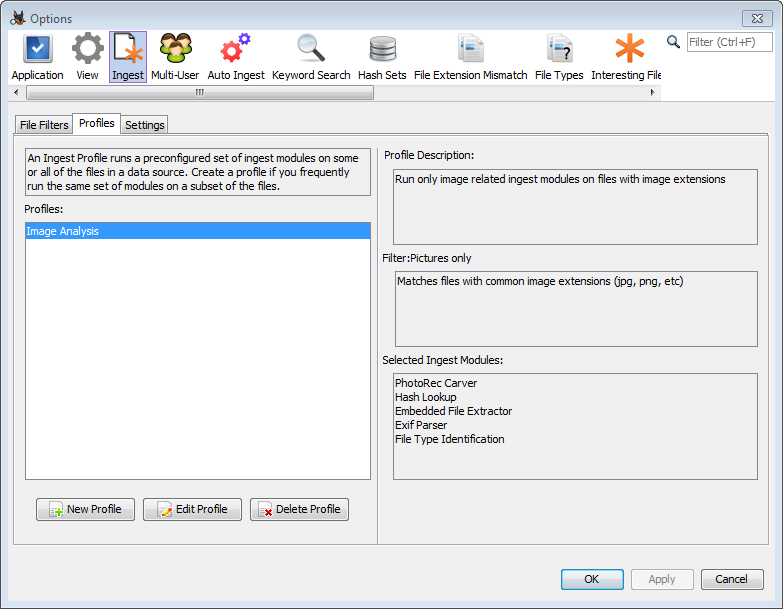Switch to the File Filters tab
The height and width of the screenshot is (609, 783).
(44, 125)
